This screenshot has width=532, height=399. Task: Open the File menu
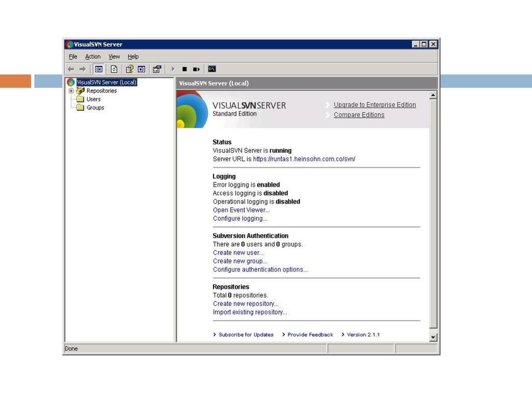(73, 57)
